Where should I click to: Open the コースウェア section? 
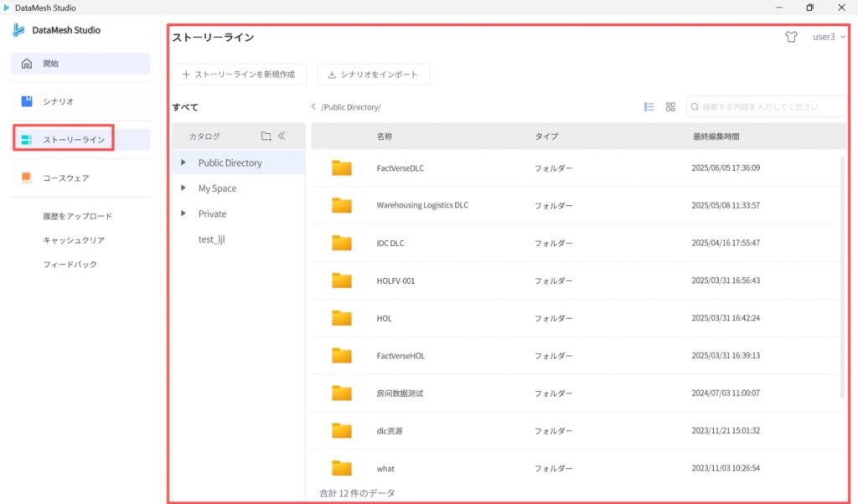coord(80,177)
